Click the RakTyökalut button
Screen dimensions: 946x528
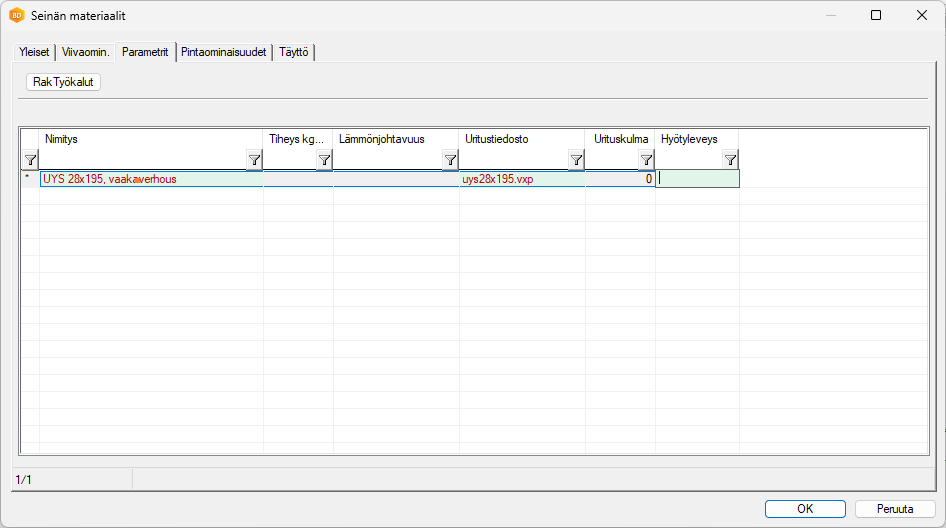click(x=63, y=82)
